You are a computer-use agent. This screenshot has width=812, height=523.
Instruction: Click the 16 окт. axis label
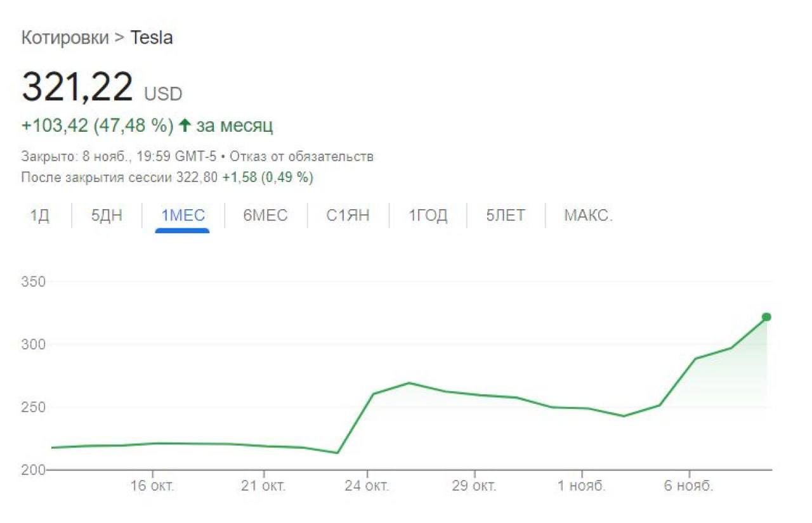pyautogui.click(x=153, y=487)
